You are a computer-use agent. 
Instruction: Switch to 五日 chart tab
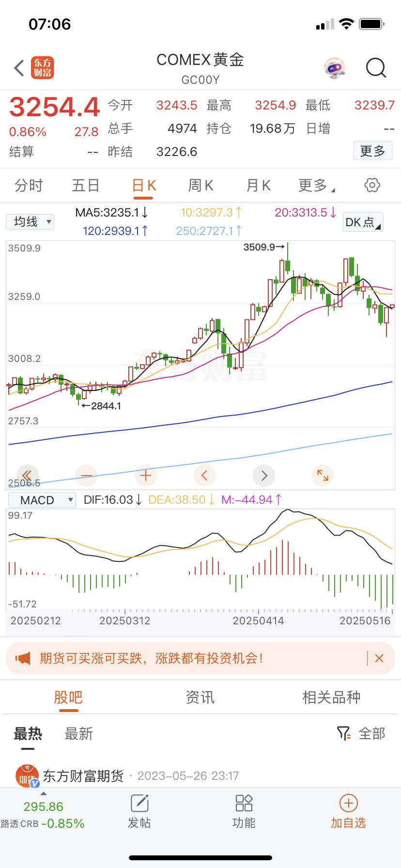(x=86, y=185)
